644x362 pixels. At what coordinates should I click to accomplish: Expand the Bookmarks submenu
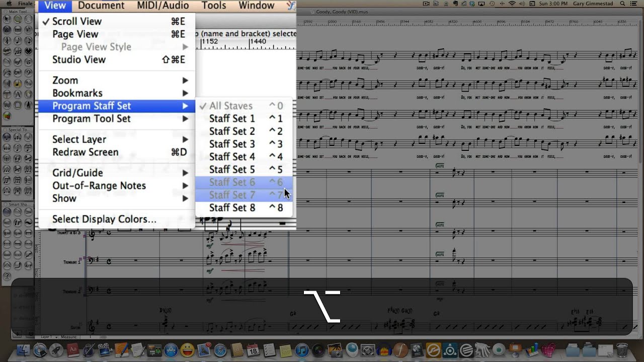pyautogui.click(x=116, y=93)
